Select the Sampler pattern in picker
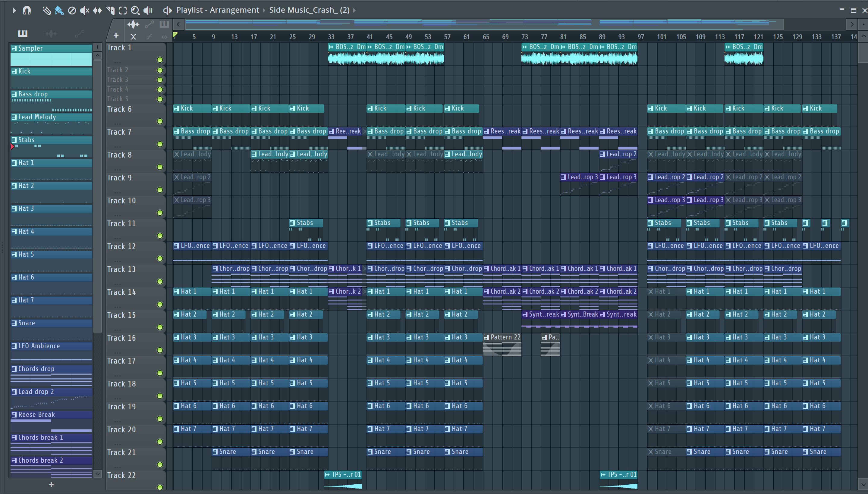 pyautogui.click(x=51, y=55)
